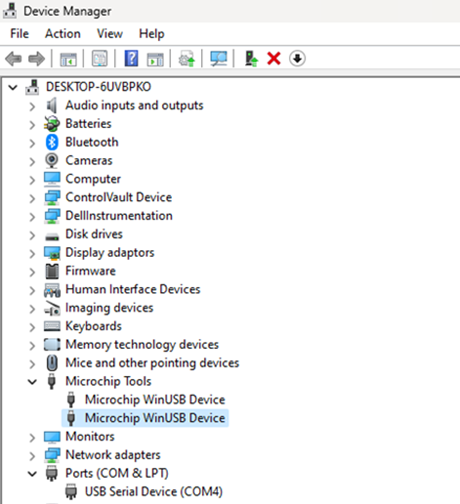
Task: Open the File menu
Action: coord(19,34)
